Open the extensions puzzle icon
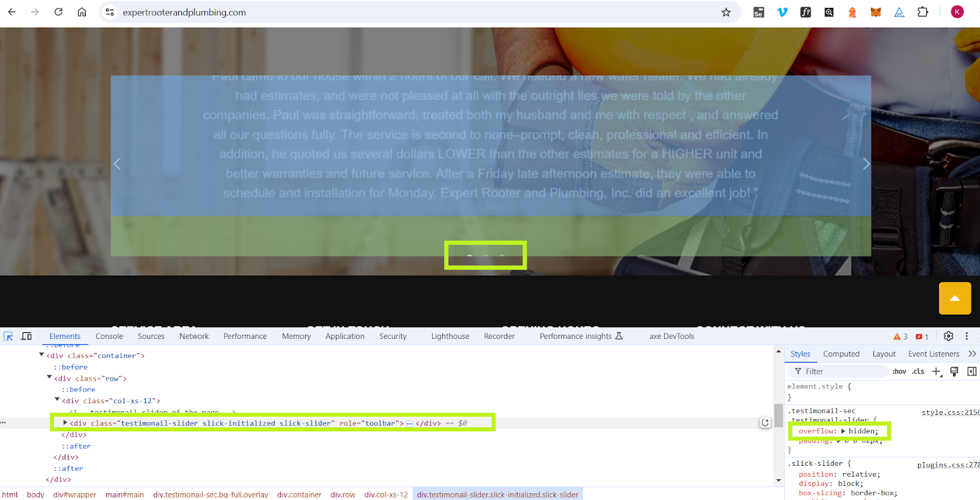Image resolution: width=980 pixels, height=500 pixels. [x=922, y=12]
